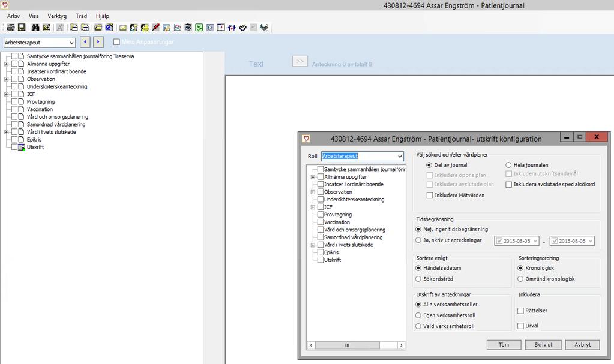
Task: Tick the Urval checkbox
Action: coord(520,326)
